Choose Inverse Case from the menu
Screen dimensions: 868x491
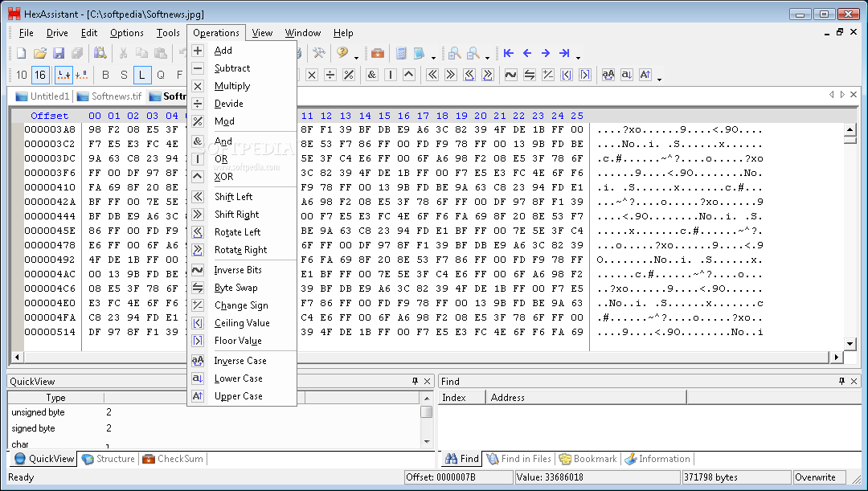coord(243,360)
